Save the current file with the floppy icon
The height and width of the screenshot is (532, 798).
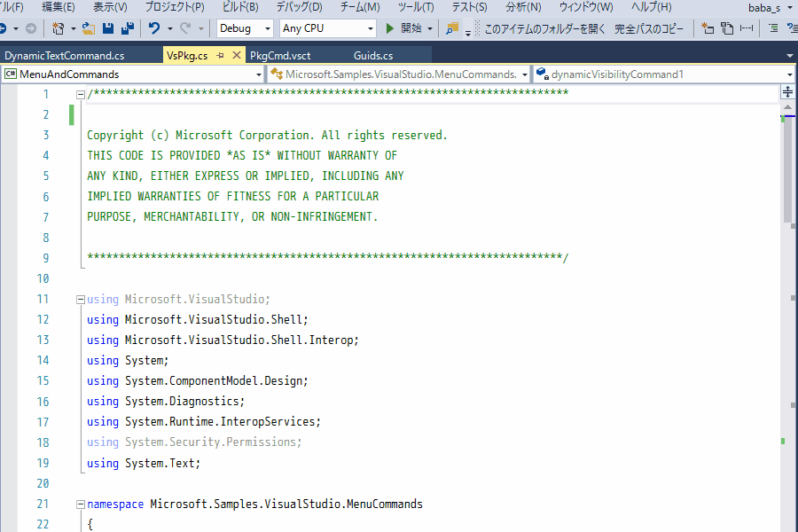click(108, 28)
